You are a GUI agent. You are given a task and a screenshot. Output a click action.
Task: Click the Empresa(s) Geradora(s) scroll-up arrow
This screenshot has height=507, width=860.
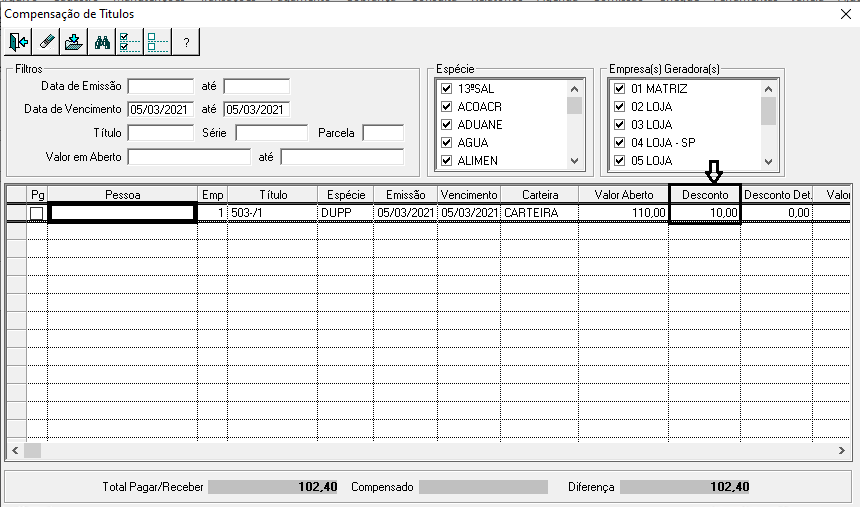tap(768, 88)
